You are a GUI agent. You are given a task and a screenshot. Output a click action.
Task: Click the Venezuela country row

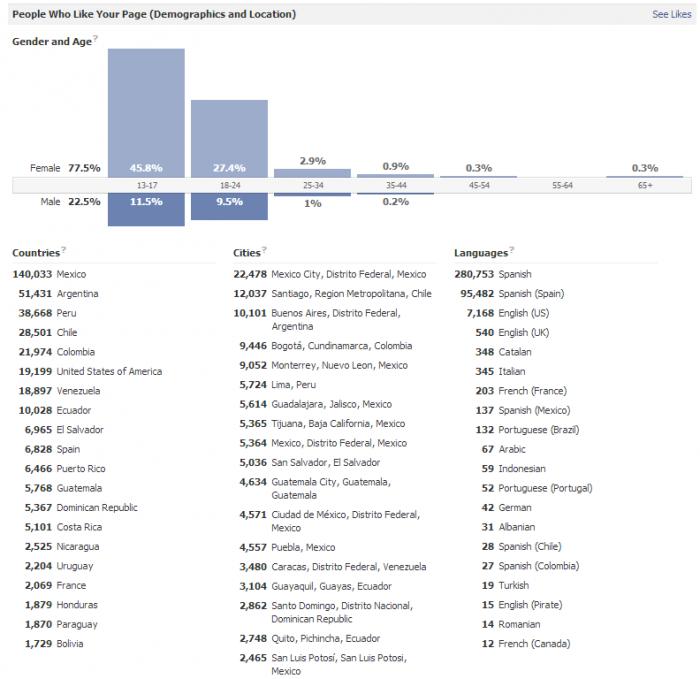coord(59,391)
